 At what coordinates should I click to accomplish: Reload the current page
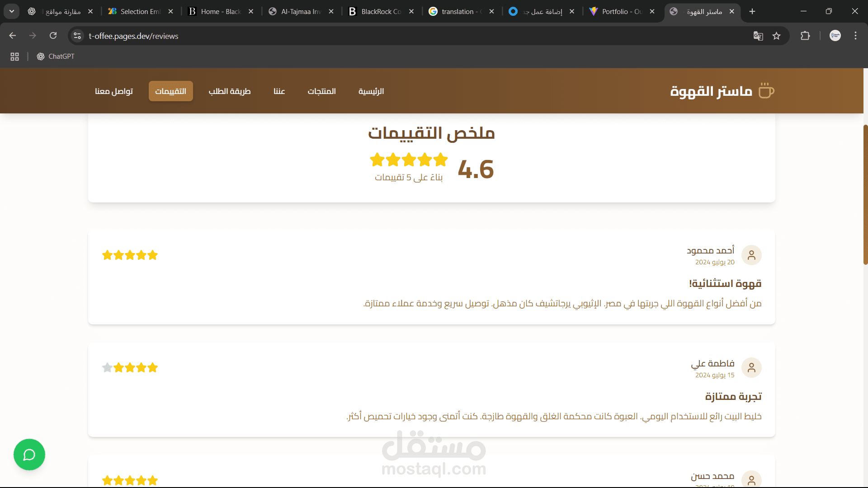point(53,36)
